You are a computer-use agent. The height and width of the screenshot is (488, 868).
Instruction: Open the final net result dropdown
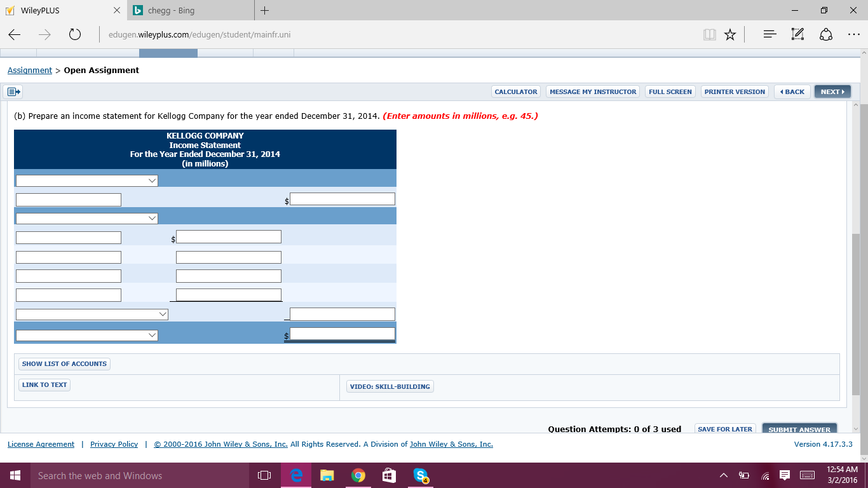[87, 335]
